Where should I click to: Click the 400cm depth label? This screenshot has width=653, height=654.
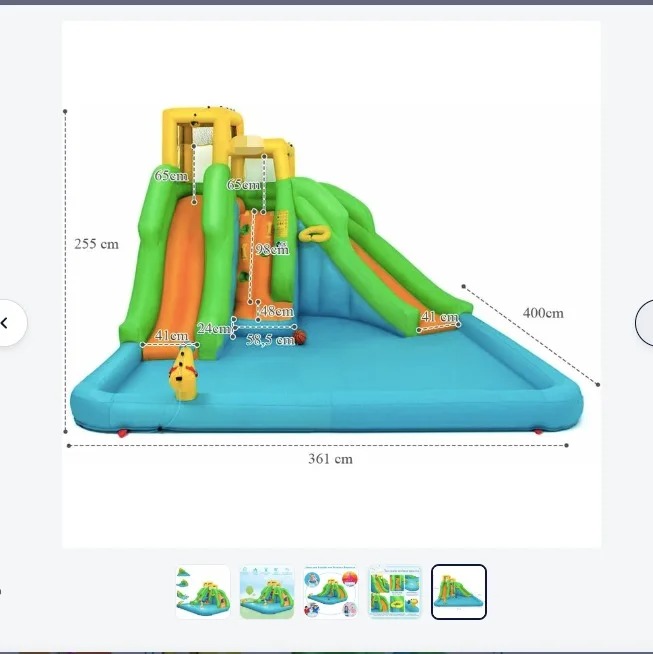coord(543,313)
